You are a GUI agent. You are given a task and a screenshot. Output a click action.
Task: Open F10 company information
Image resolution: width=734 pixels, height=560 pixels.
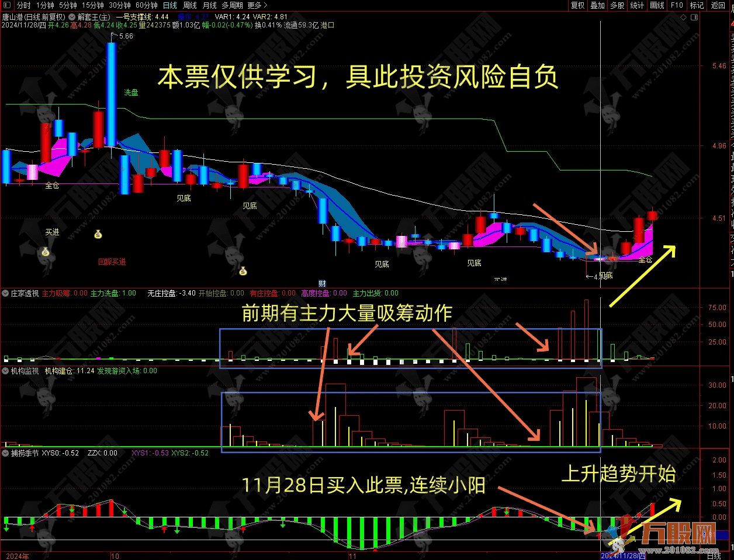click(x=677, y=5)
